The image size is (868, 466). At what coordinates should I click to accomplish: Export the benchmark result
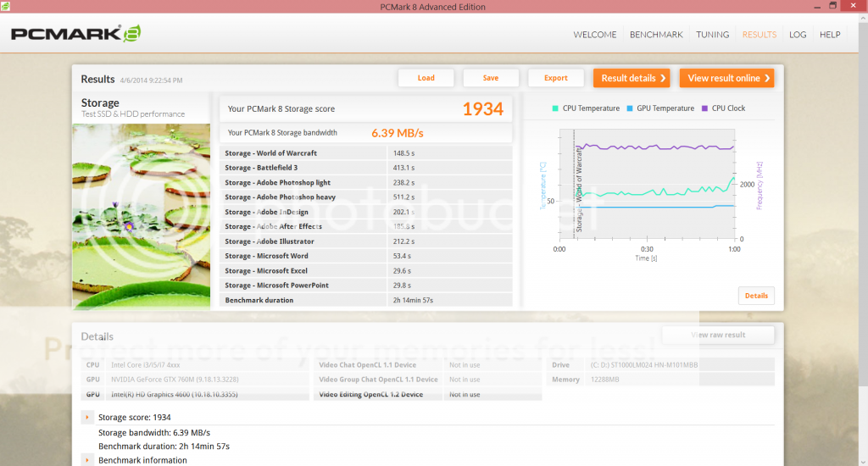click(x=556, y=78)
